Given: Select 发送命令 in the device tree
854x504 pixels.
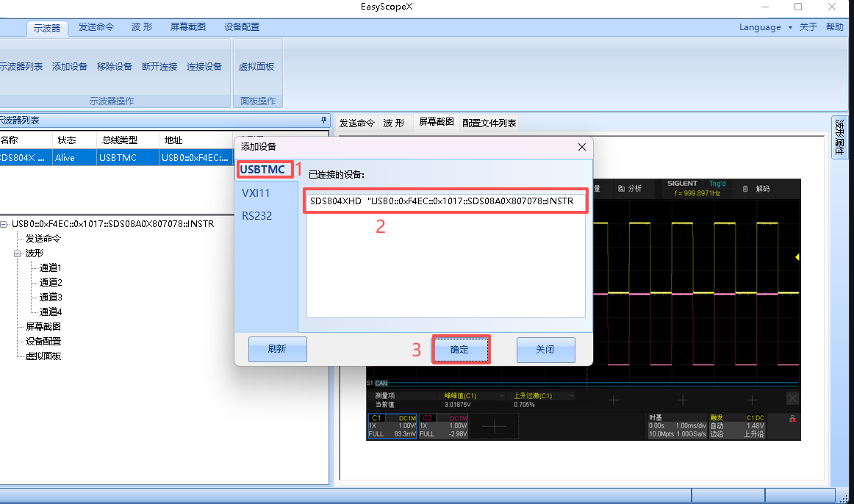Looking at the screenshot, I should pyautogui.click(x=43, y=238).
